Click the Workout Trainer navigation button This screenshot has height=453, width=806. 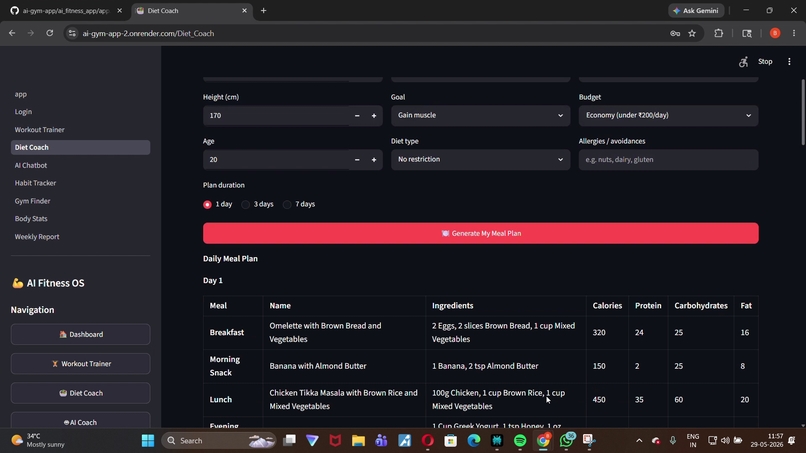(x=81, y=364)
